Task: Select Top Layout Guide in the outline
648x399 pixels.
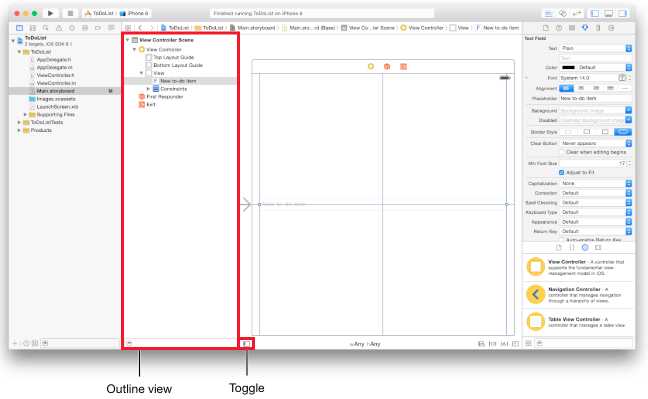Action: (x=173, y=57)
